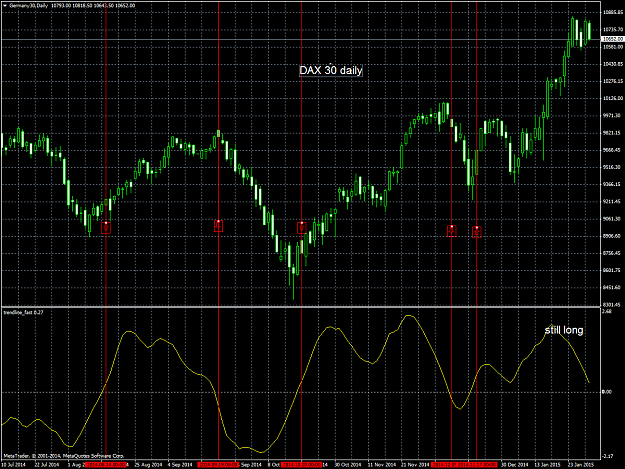This screenshot has height=469, width=625.
Task: Click the '10 Jul 2014' time axis label
Action: (x=13, y=465)
